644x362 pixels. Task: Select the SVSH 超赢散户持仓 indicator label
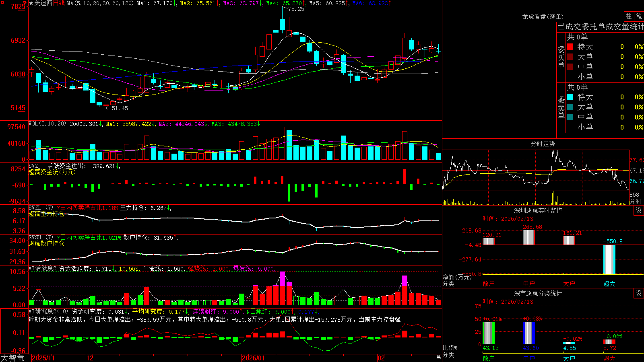click(x=41, y=238)
